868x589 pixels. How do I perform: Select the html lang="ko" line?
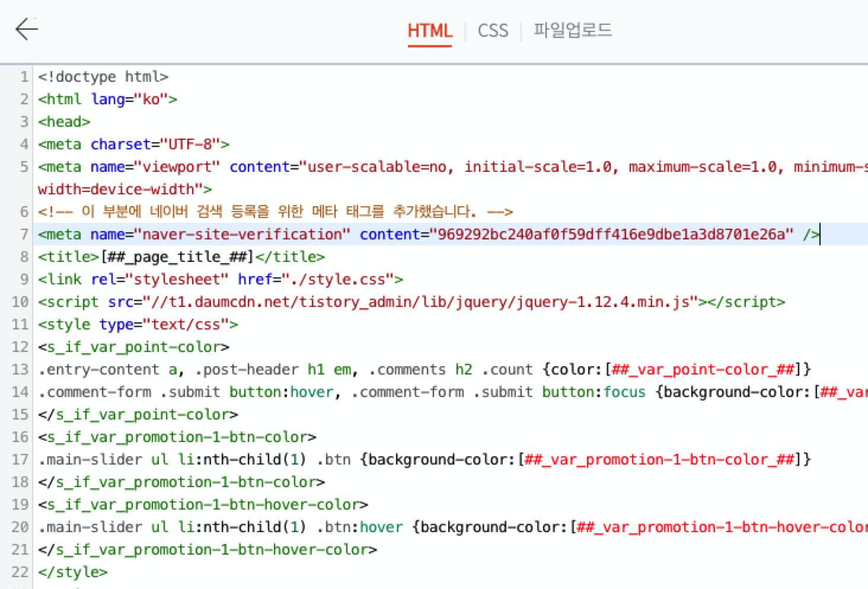point(107,99)
